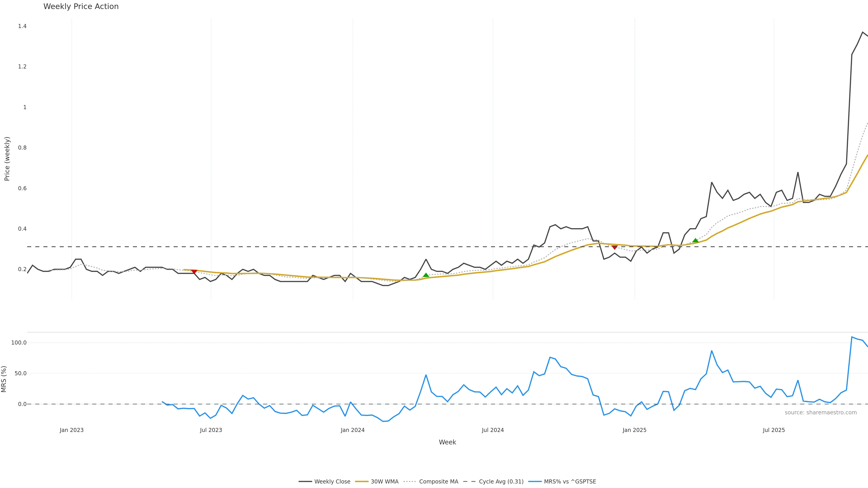Click the green up-triangle marker in spring 2024
This screenshot has width=868, height=488.
426,275
